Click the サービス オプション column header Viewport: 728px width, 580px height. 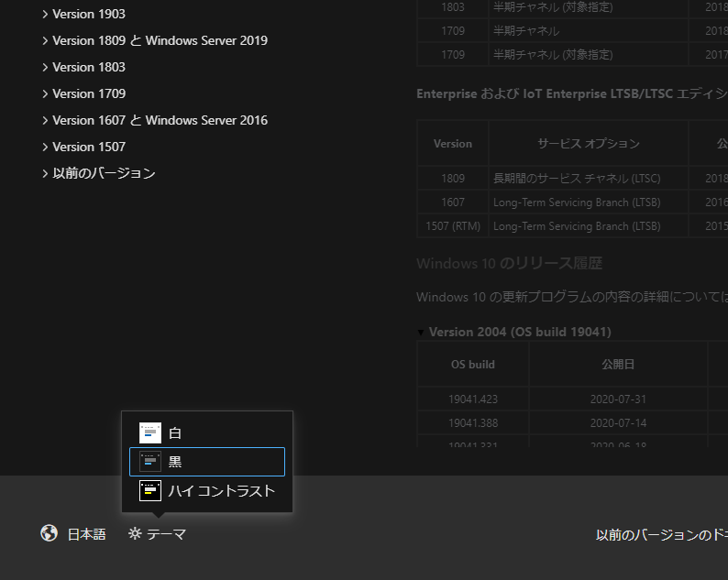coord(589,143)
